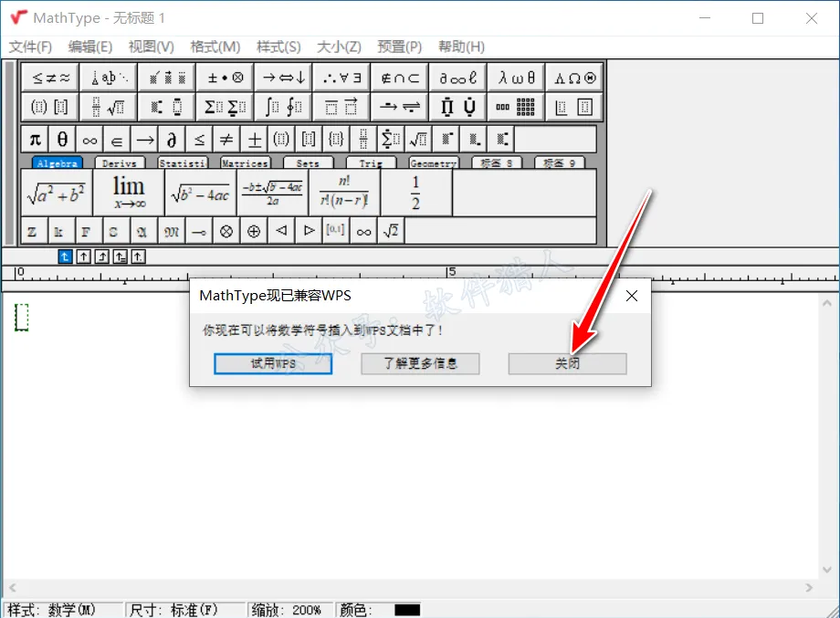The height and width of the screenshot is (618, 840).
Task: Open the fence templates palette
Action: pos(50,107)
